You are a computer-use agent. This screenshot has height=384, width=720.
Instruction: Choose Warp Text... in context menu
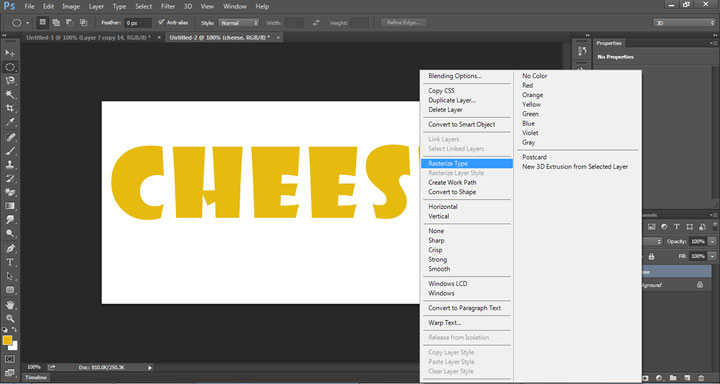pyautogui.click(x=444, y=323)
